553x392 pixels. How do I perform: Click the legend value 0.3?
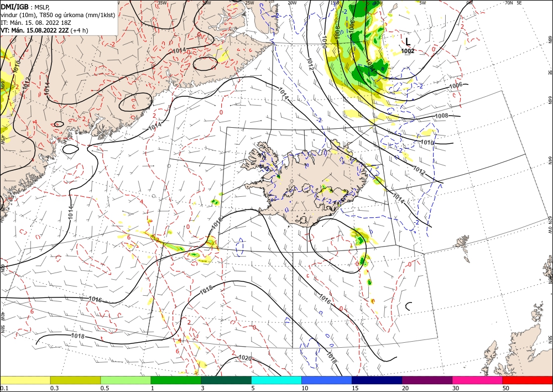click(x=54, y=388)
